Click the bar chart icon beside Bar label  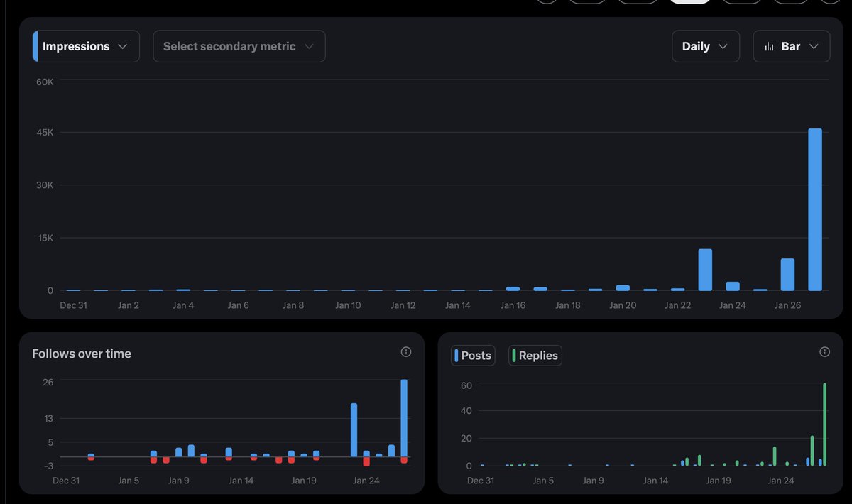[x=769, y=45]
